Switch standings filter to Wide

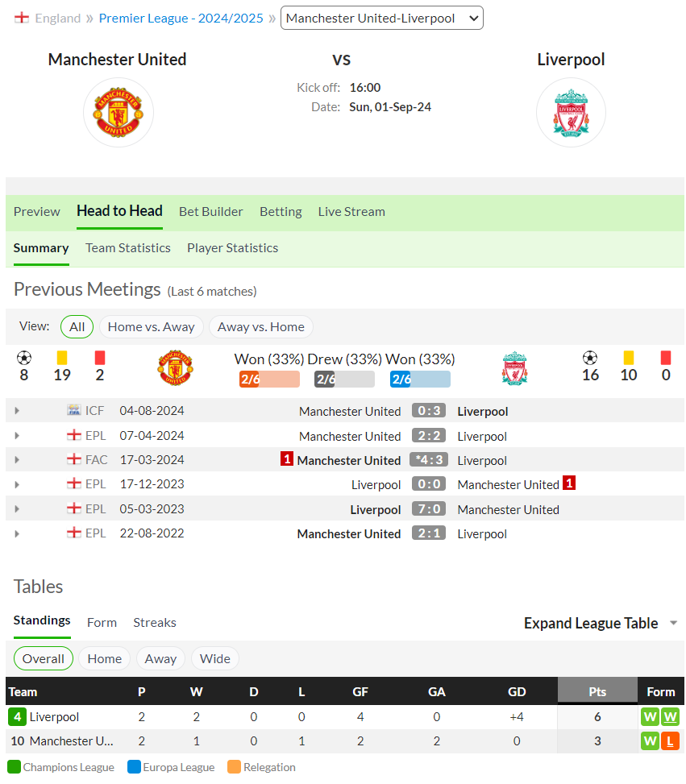(215, 658)
